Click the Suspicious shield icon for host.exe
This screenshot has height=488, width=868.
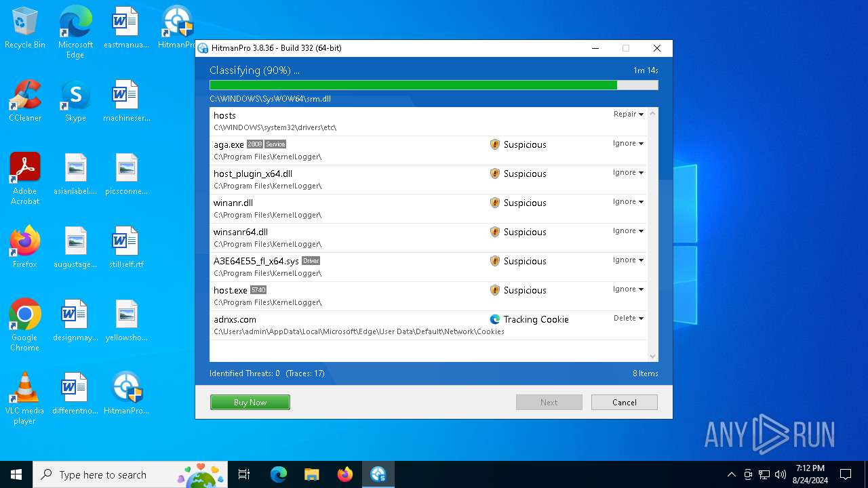(x=494, y=290)
